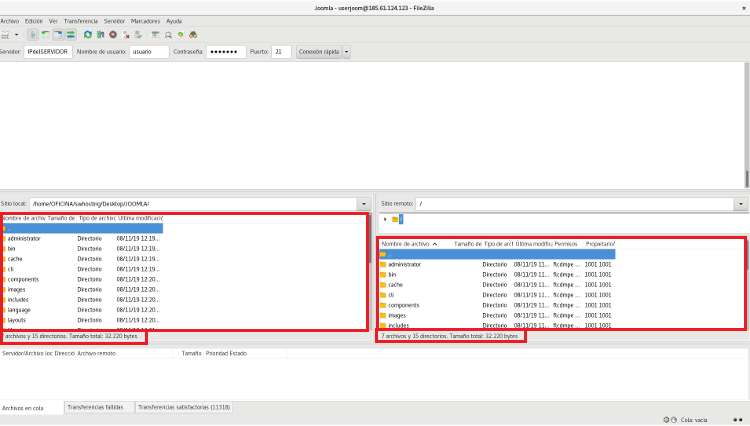Select the remote root folder in tree

pos(398,219)
